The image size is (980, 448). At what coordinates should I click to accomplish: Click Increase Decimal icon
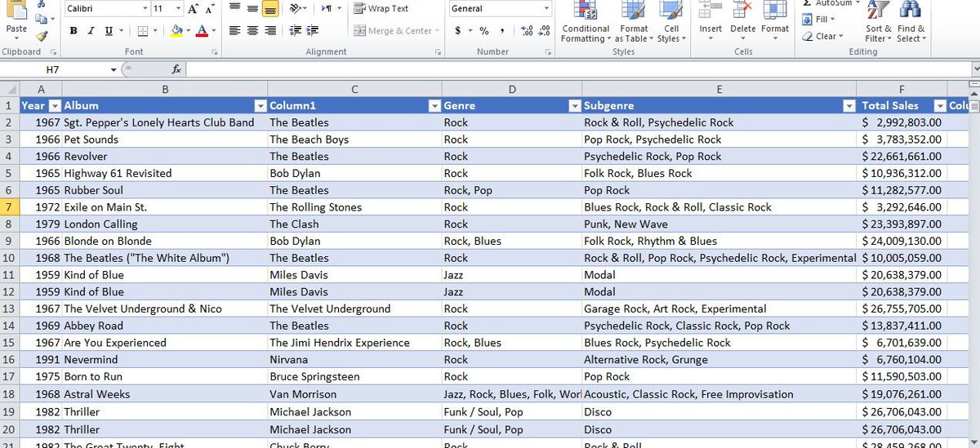pos(527,31)
